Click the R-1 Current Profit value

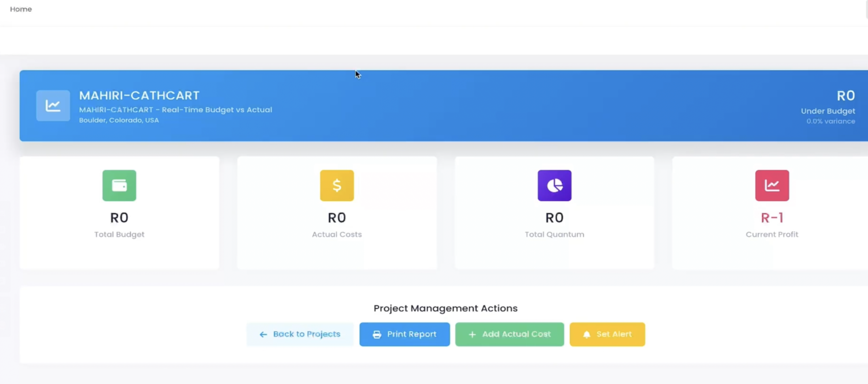coord(772,218)
